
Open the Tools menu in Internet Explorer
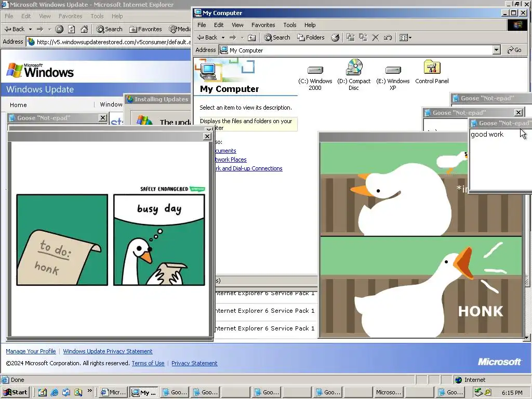97,16
